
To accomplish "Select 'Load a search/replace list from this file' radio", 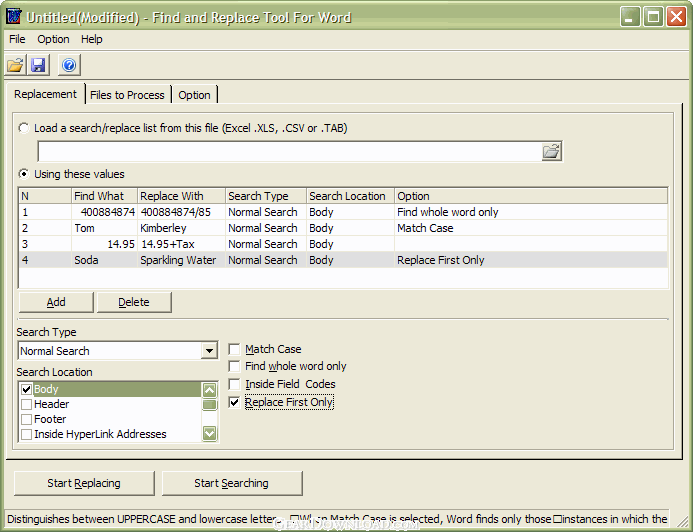I will point(24,128).
